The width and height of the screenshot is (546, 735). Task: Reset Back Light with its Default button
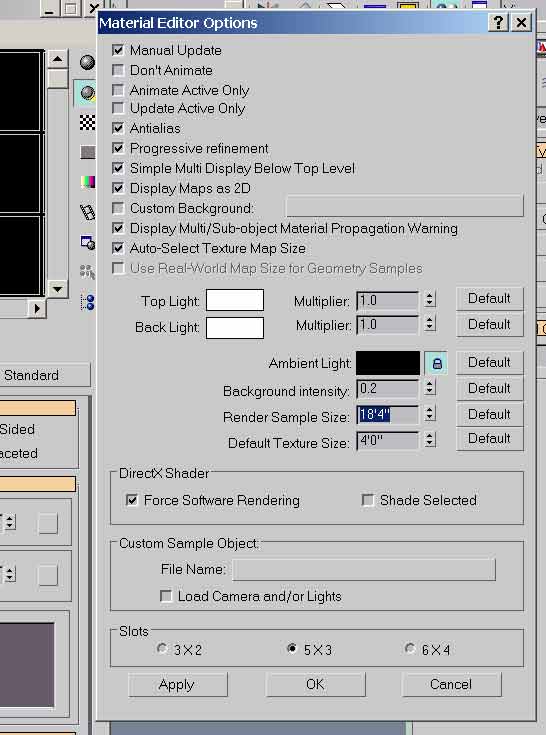pos(489,324)
